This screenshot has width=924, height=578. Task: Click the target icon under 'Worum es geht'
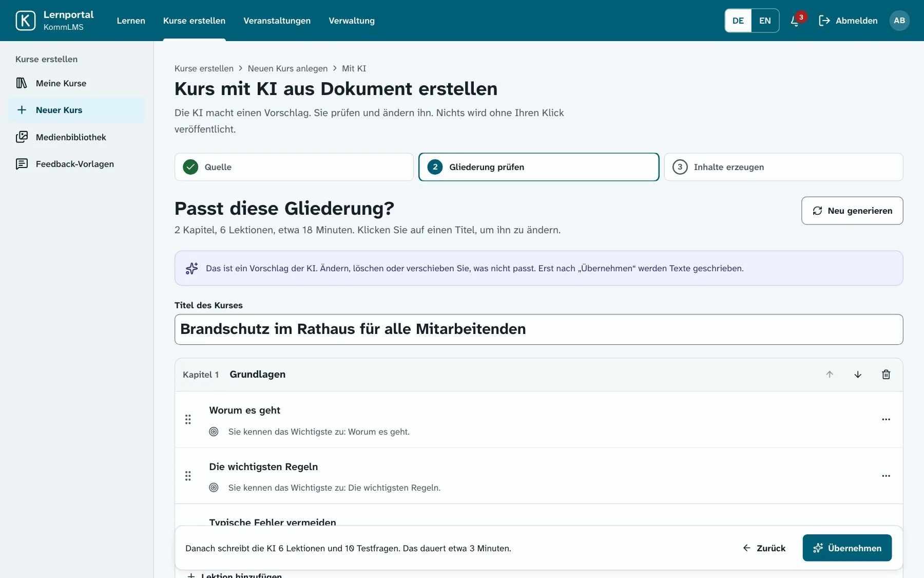coord(214,432)
